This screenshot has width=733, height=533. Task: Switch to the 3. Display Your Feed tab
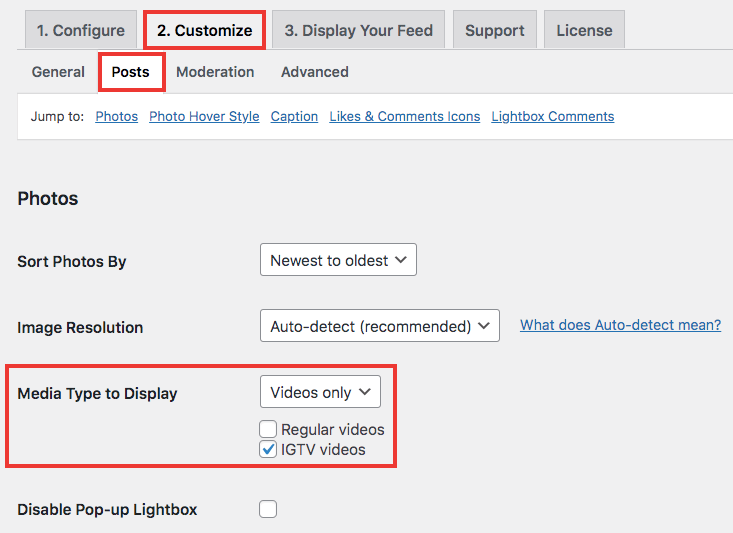(358, 30)
